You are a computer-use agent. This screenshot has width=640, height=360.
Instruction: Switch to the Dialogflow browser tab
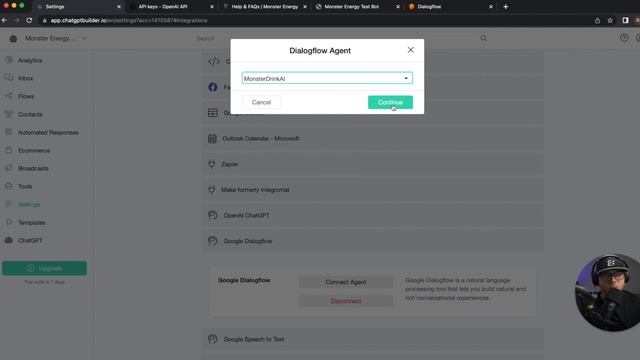click(x=451, y=7)
